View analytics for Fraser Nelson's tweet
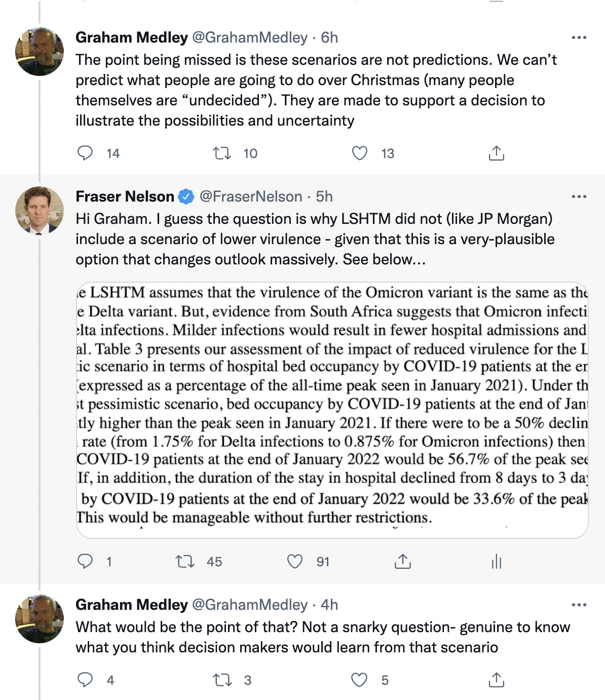 (x=497, y=561)
